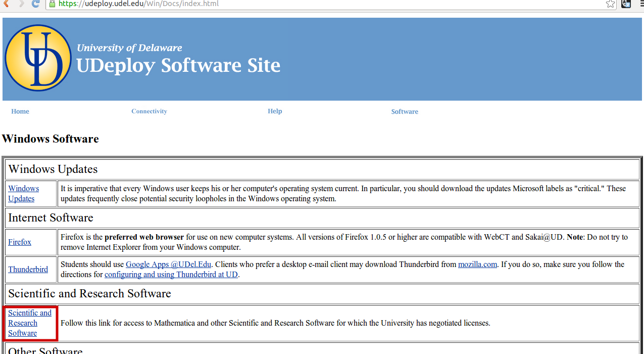The image size is (644, 354).
Task: Click the Google Apps @UDel.Edu link
Action: 168,264
